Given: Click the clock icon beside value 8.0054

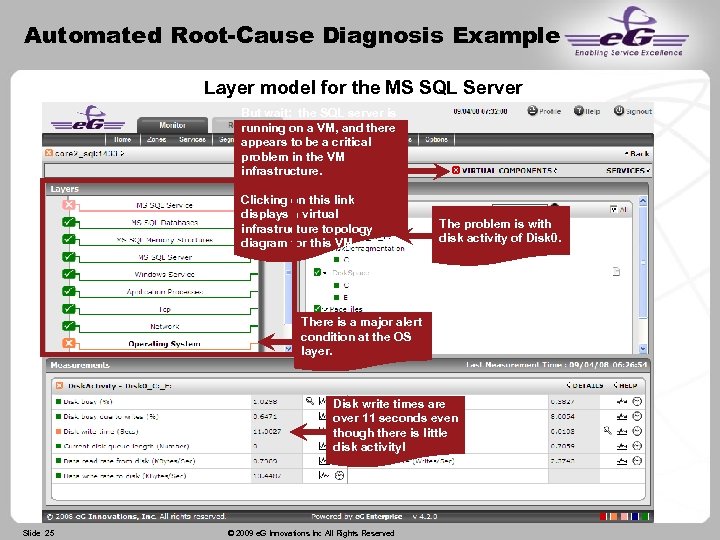Looking at the screenshot, I should tap(637, 416).
